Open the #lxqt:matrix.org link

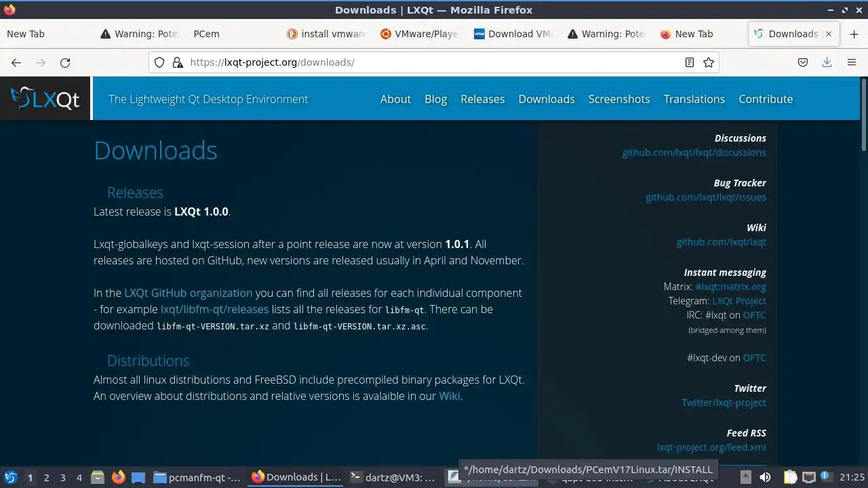click(x=730, y=287)
